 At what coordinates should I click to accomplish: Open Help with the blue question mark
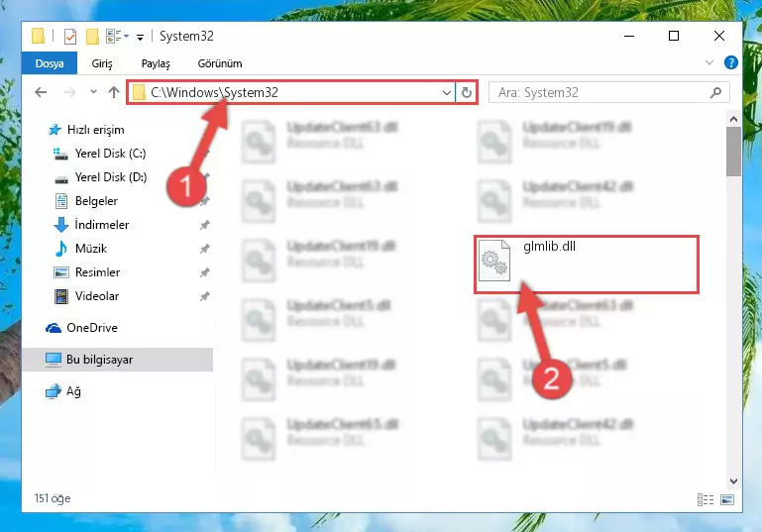730,62
